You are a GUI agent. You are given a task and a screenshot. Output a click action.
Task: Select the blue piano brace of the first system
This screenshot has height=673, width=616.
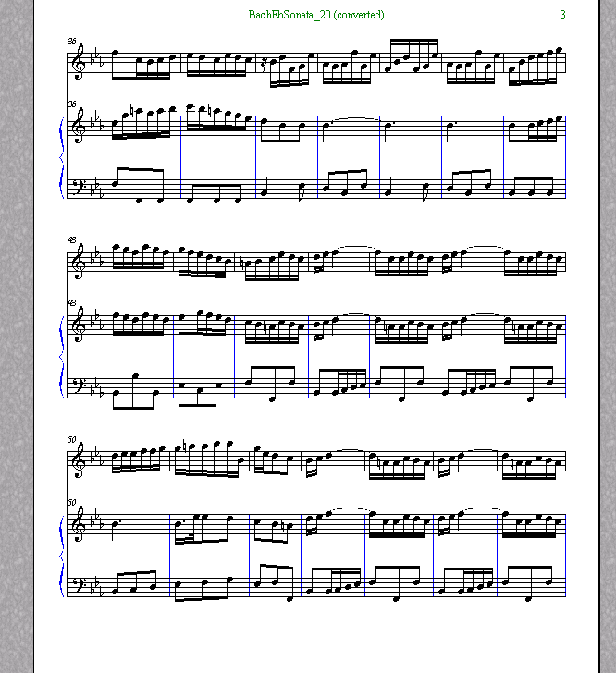61,158
